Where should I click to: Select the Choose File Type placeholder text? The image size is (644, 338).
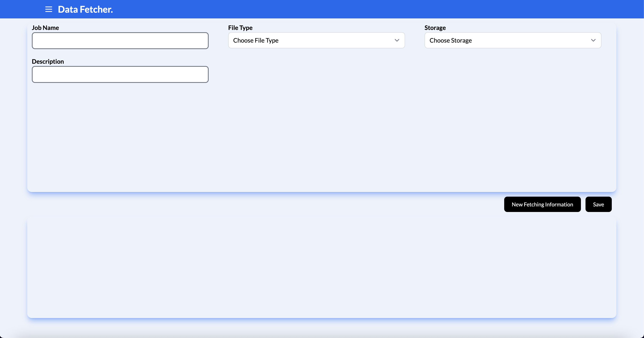[255, 40]
